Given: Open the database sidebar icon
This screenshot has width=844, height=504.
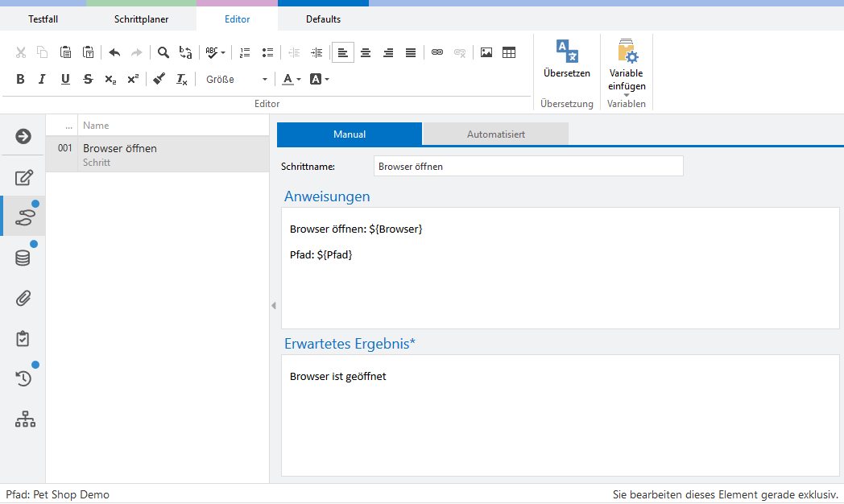Looking at the screenshot, I should (x=23, y=258).
